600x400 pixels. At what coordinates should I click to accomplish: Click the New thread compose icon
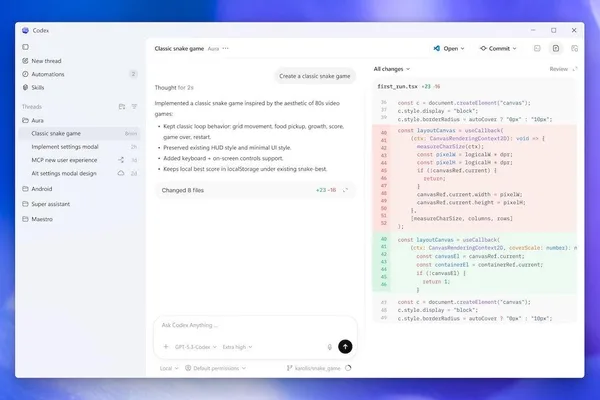[25, 61]
